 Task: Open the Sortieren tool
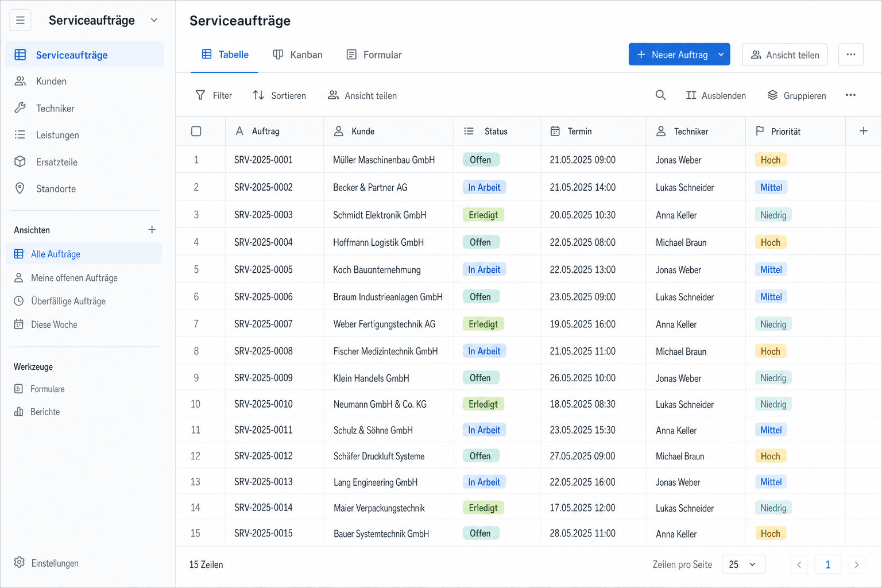(280, 95)
